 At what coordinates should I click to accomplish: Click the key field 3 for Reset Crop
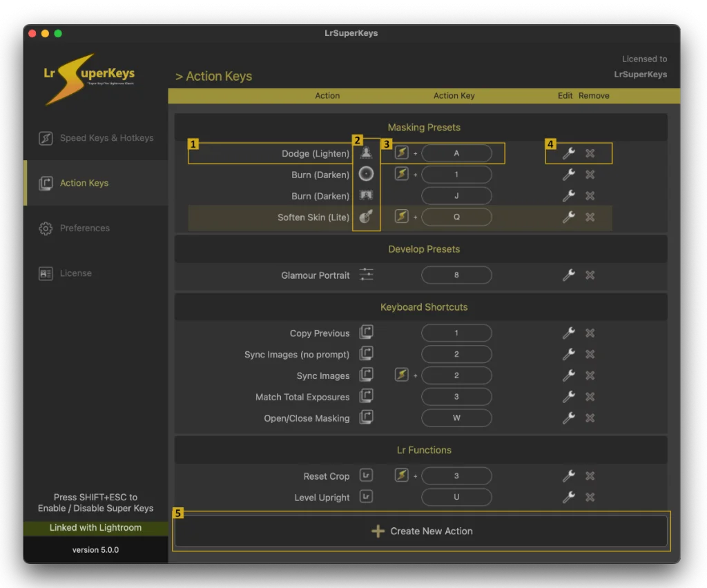coord(456,476)
